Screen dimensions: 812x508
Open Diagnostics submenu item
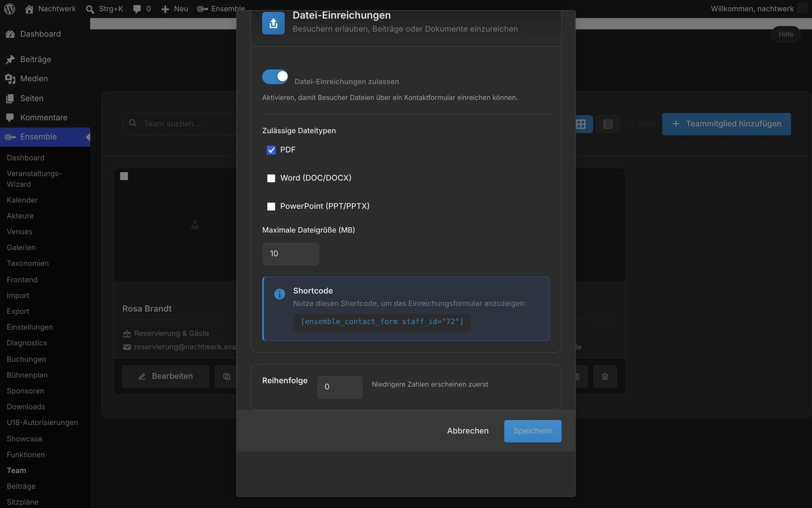tap(27, 343)
